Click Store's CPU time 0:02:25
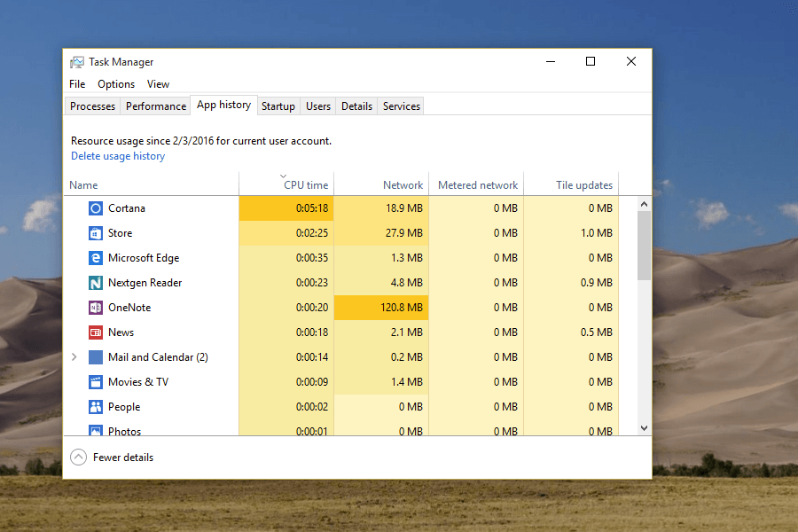Screen dimensions: 798x532 [x=312, y=233]
